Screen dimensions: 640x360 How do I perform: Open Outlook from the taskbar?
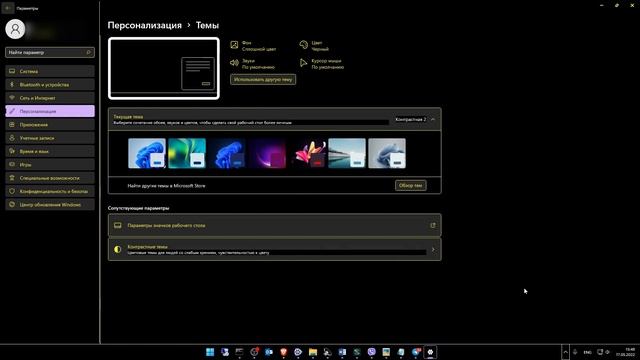click(269, 352)
